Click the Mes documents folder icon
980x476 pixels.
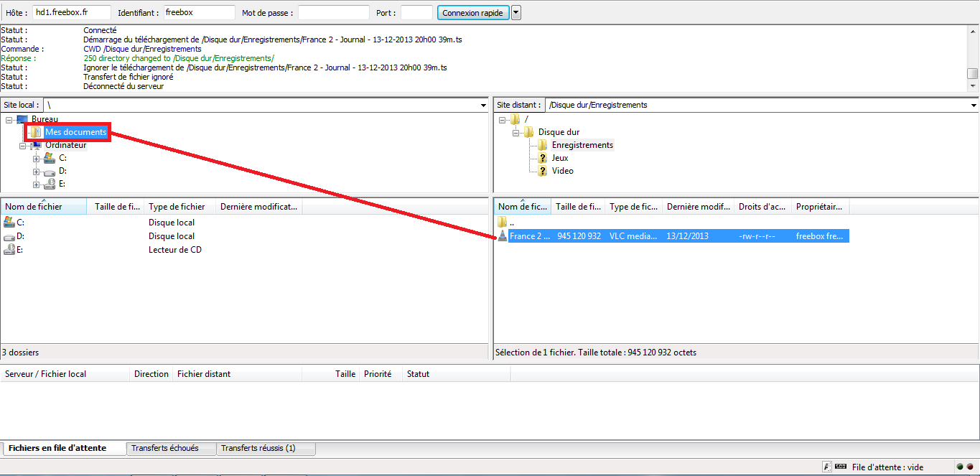click(35, 132)
